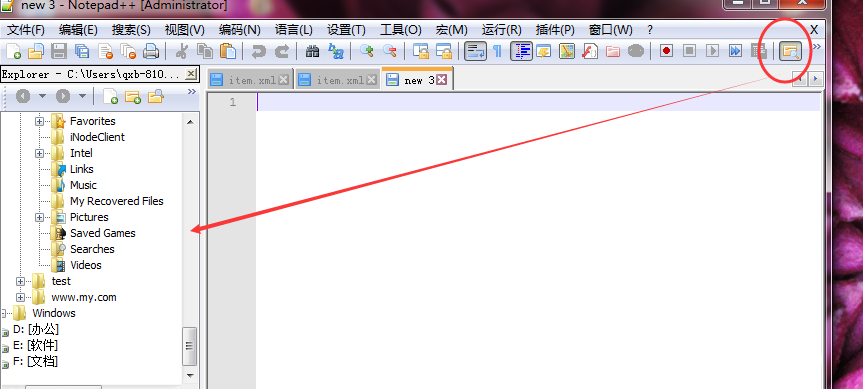
Task: Close the Explorer panel
Action: [x=190, y=73]
